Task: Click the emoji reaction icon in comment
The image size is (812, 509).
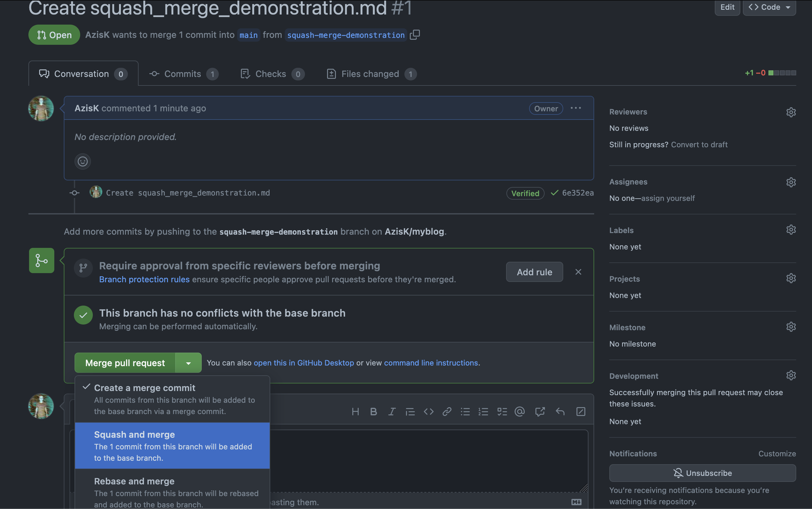Action: point(83,161)
